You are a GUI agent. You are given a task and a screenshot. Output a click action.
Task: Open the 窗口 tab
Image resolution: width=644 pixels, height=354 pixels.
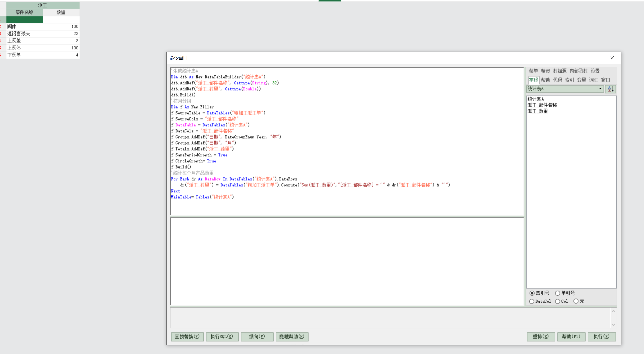pyautogui.click(x=605, y=80)
